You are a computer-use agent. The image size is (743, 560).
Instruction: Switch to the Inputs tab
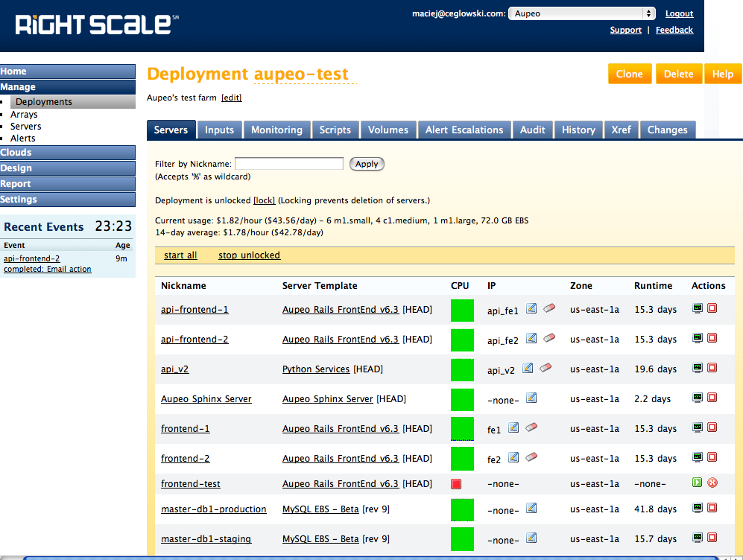[x=219, y=130]
